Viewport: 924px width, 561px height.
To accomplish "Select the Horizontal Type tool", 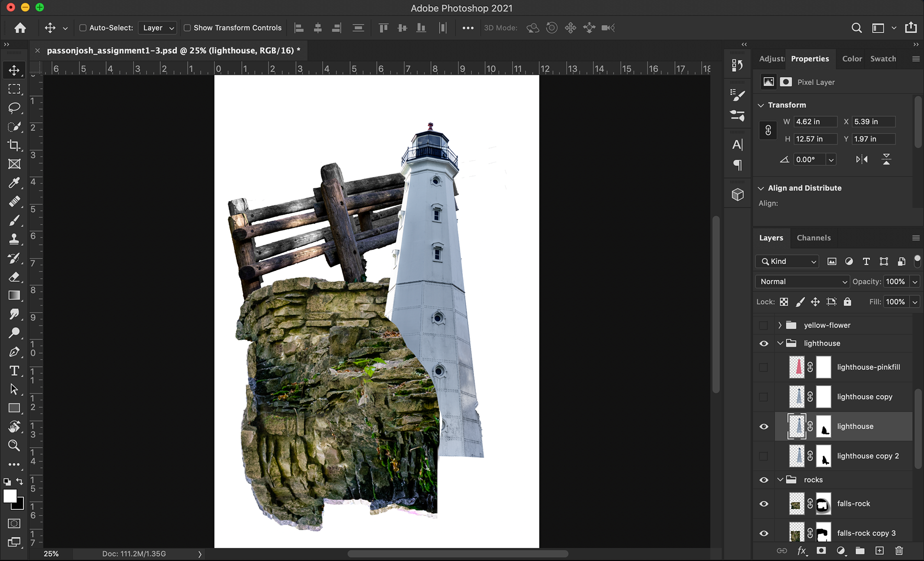I will [x=14, y=370].
